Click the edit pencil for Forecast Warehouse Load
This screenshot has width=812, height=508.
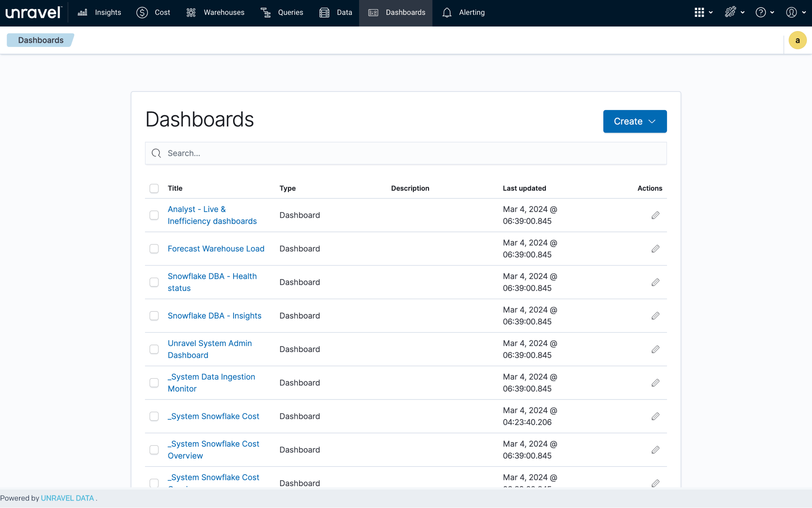click(655, 249)
